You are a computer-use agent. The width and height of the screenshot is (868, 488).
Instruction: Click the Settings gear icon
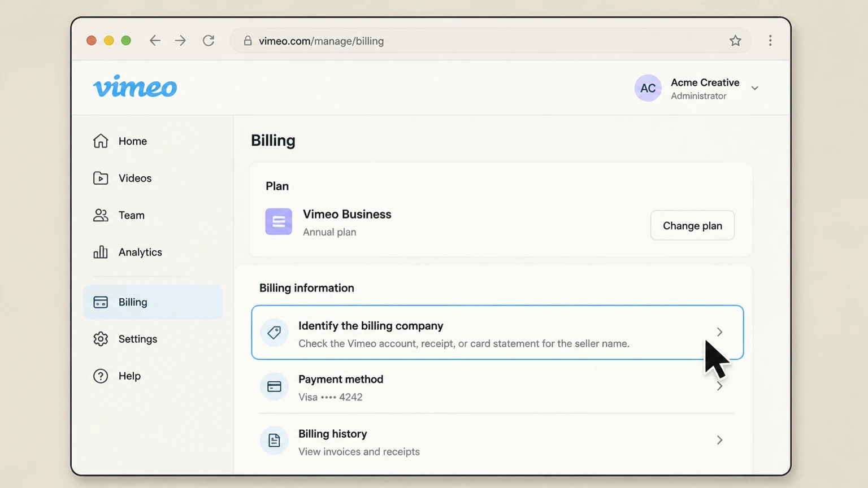click(101, 339)
